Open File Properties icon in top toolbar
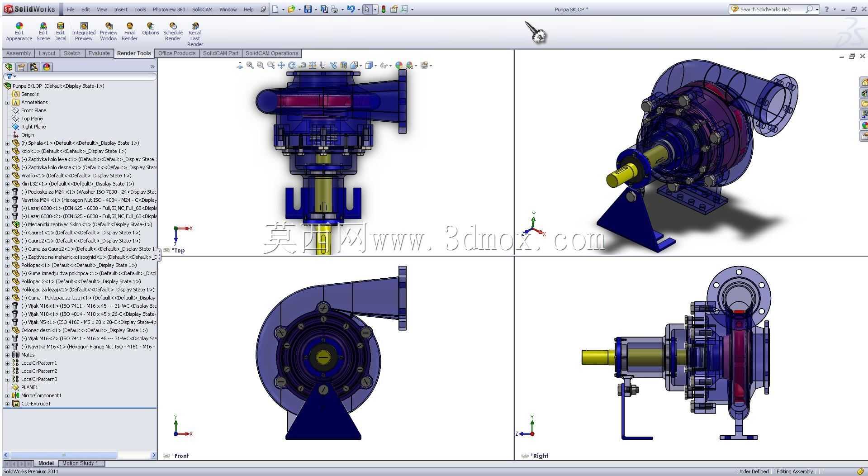 pyautogui.click(x=394, y=9)
